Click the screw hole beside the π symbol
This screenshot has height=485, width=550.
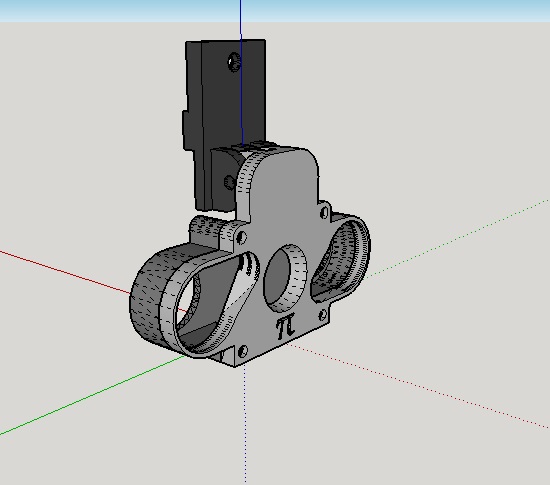pos(322,315)
